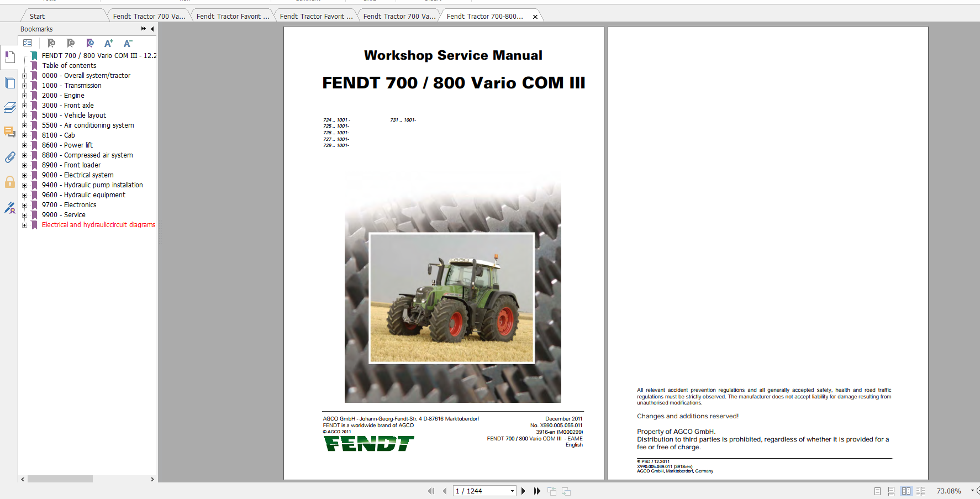Set bookmark destination icon
The width and height of the screenshot is (980, 499).
tap(90, 43)
